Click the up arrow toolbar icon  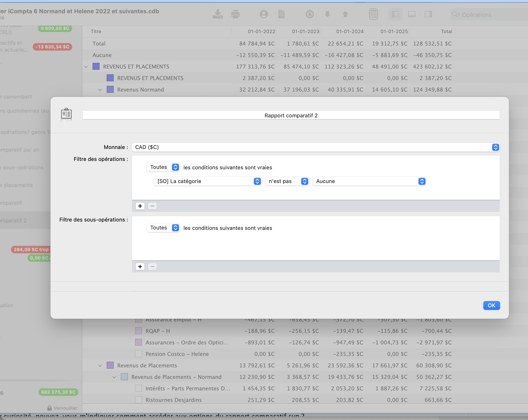345,14
